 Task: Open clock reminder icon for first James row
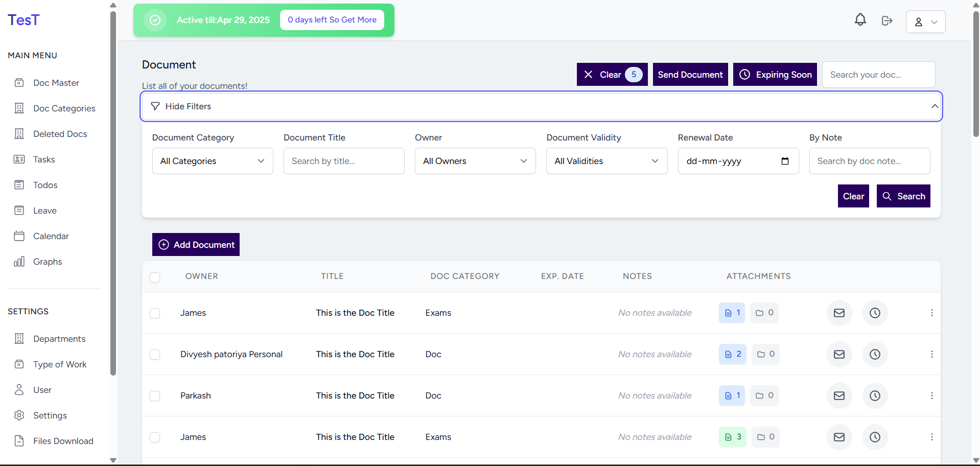(x=875, y=313)
